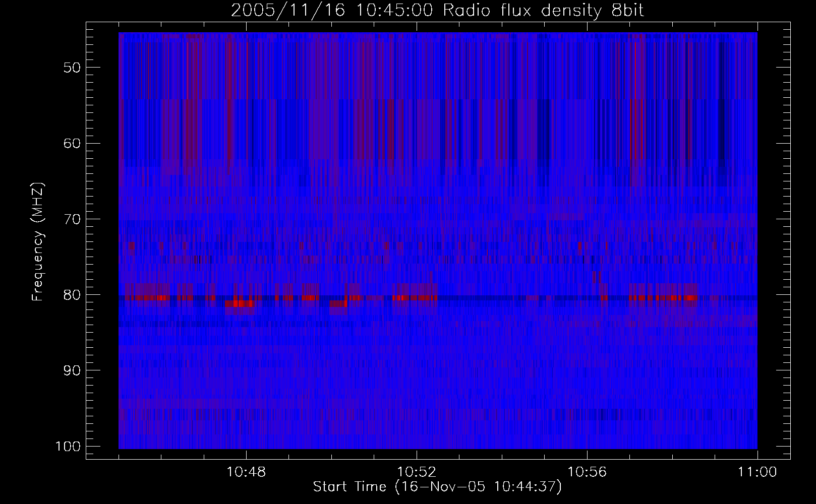Click the Start Time axis label
This screenshot has width=816, height=504.
[x=437, y=487]
